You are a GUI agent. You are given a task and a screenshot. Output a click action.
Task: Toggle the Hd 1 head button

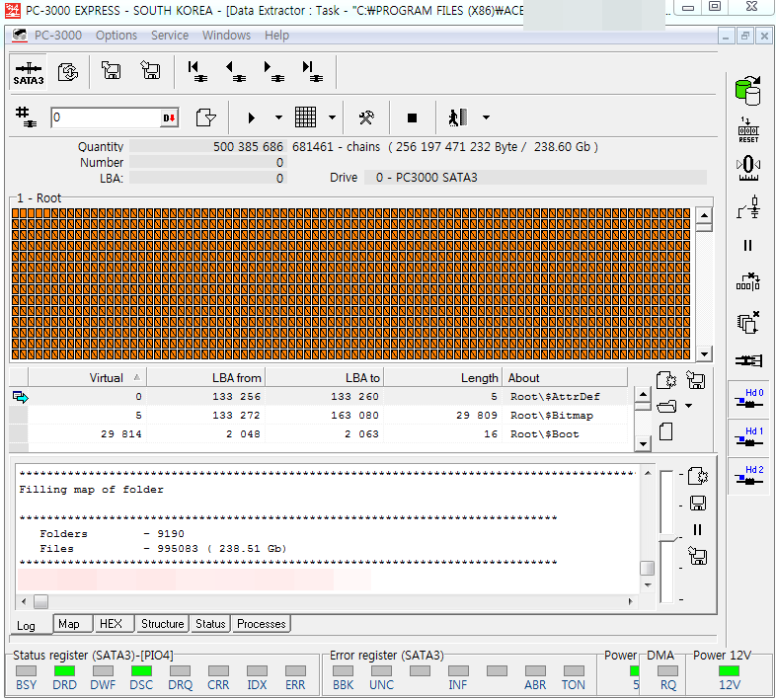pos(748,436)
